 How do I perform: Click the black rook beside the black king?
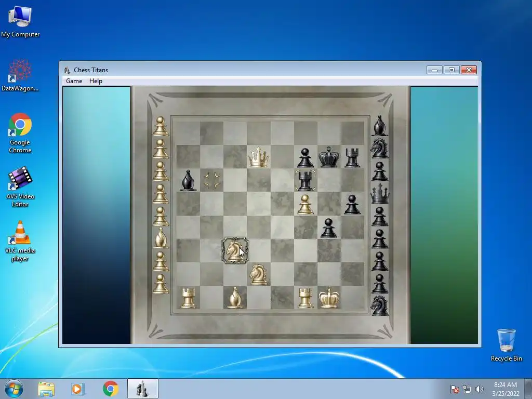point(352,157)
